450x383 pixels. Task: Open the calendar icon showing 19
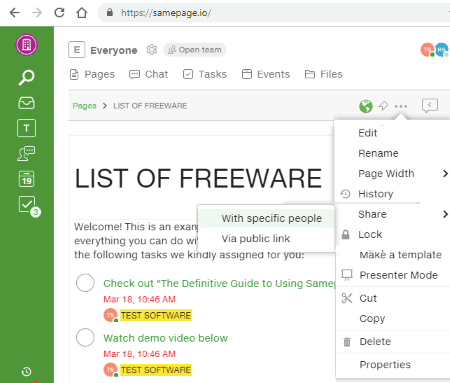(26, 179)
